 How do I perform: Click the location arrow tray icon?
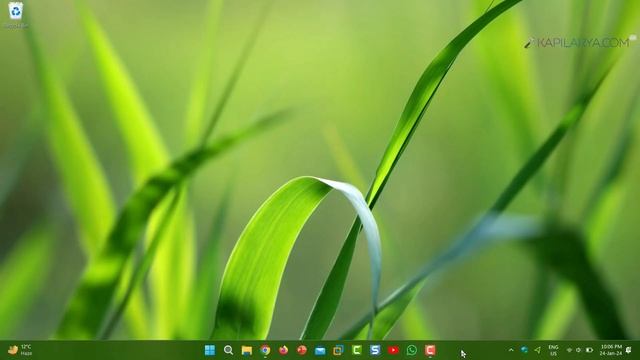[x=538, y=350]
